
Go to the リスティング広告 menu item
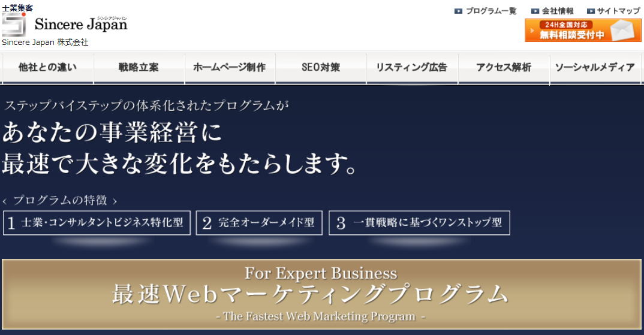coord(412,68)
